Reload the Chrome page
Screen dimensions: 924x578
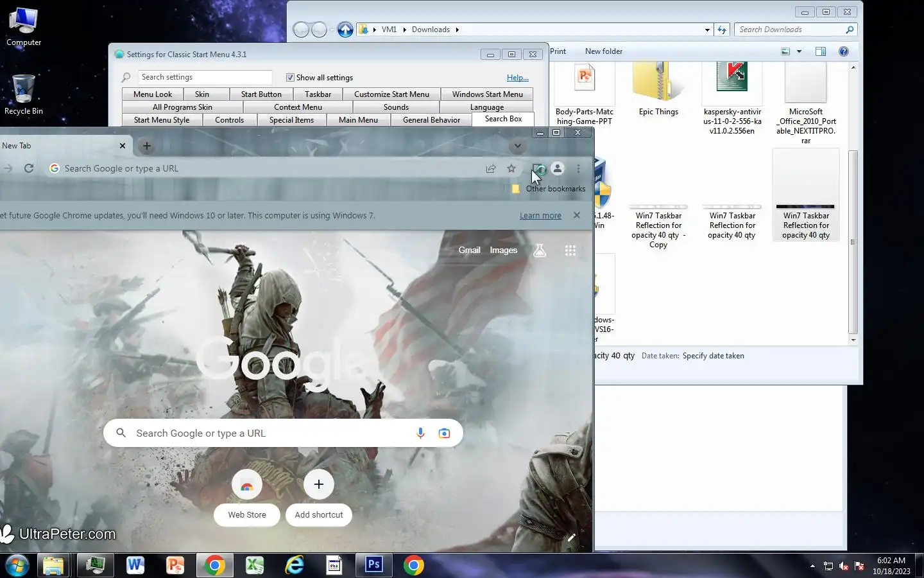point(29,168)
